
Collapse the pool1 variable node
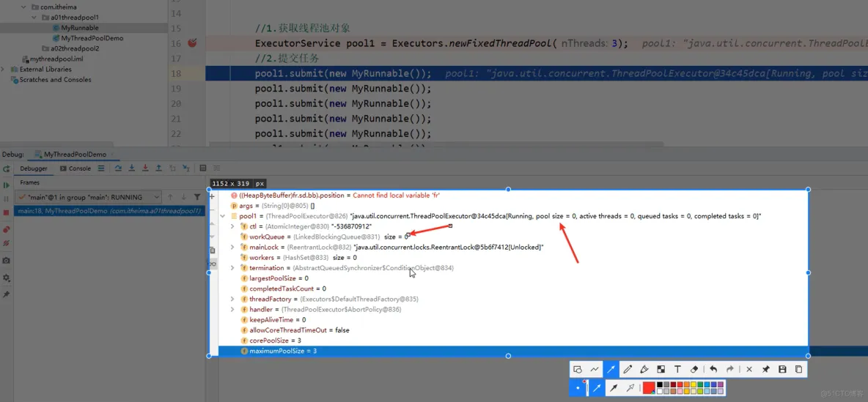223,216
